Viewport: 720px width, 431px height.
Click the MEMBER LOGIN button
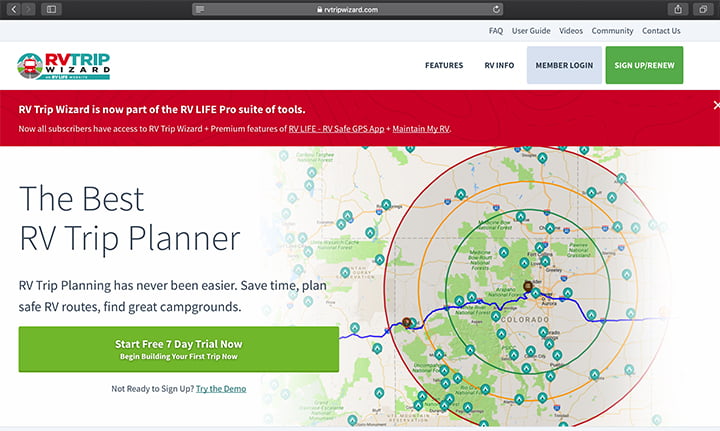coord(564,65)
